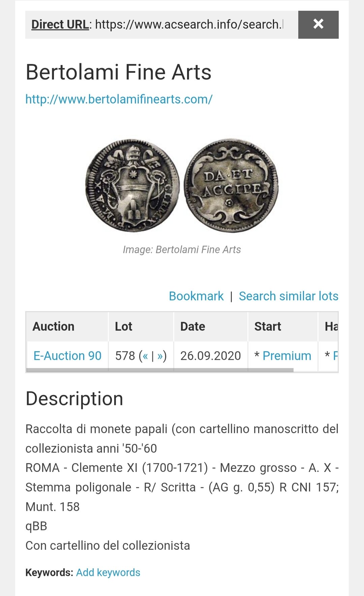
Task: Enlarge the DA ET ACCIPE reverse image
Action: tap(232, 186)
